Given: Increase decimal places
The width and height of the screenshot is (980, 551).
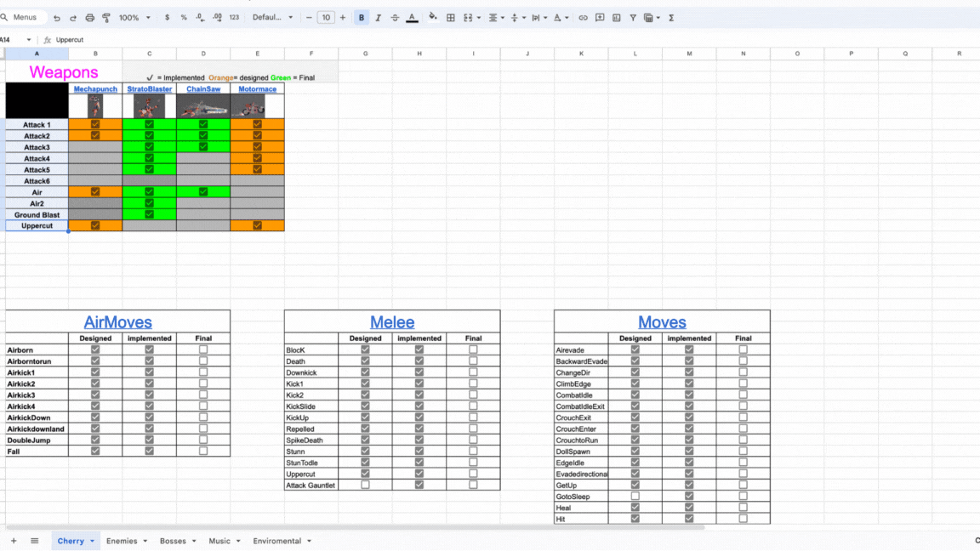Looking at the screenshot, I should point(217,18).
